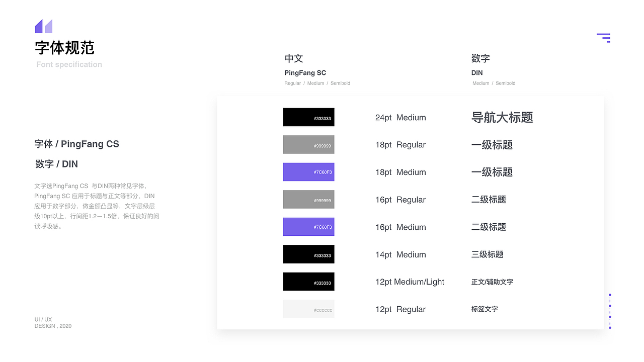Click the 标签文字 sample text
The height and width of the screenshot is (362, 644).
pos(484,309)
